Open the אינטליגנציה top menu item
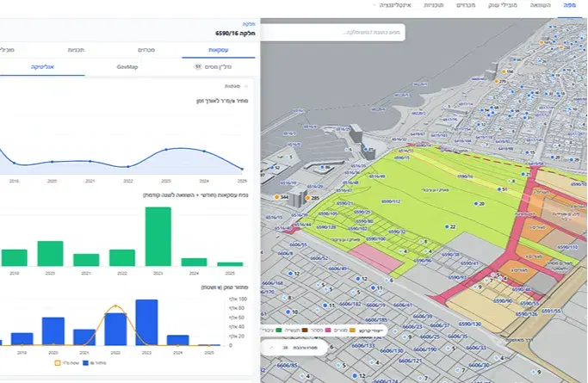The height and width of the screenshot is (383, 588). pos(395,5)
